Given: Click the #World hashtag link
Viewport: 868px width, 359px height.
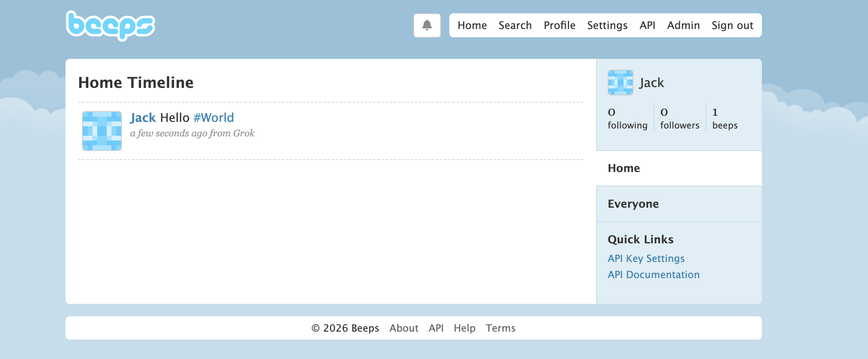Looking at the screenshot, I should click(x=213, y=118).
